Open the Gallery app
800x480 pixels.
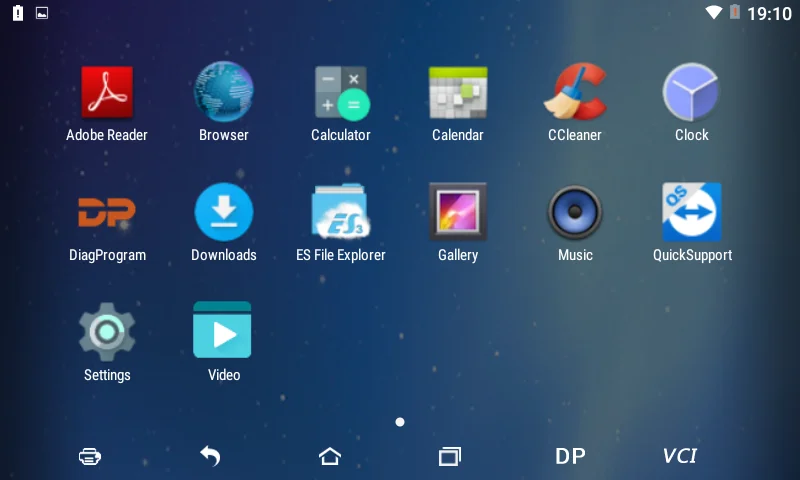click(458, 212)
